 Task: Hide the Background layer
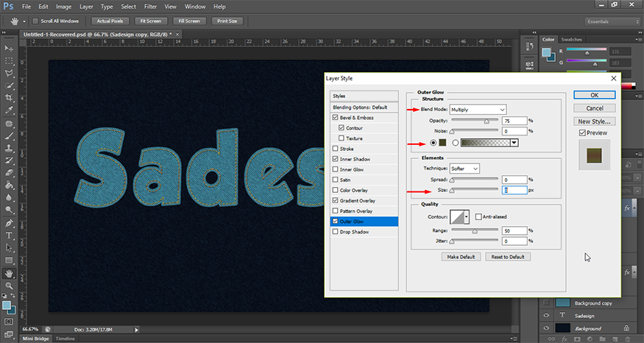point(546,328)
